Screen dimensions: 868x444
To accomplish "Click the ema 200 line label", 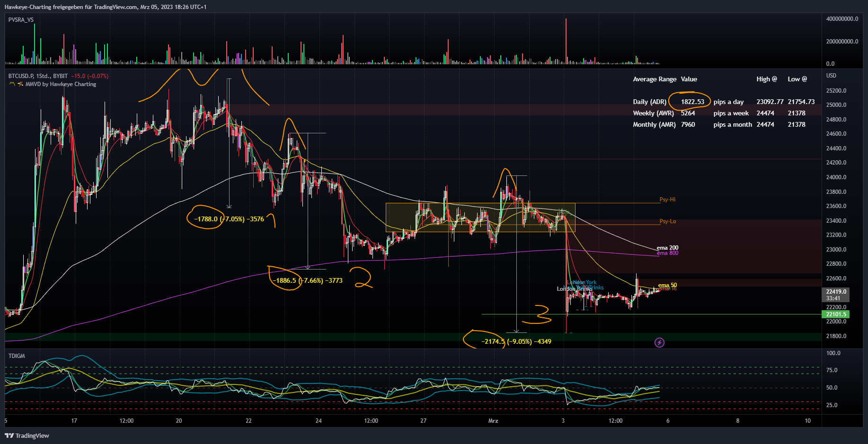I will pos(667,248).
